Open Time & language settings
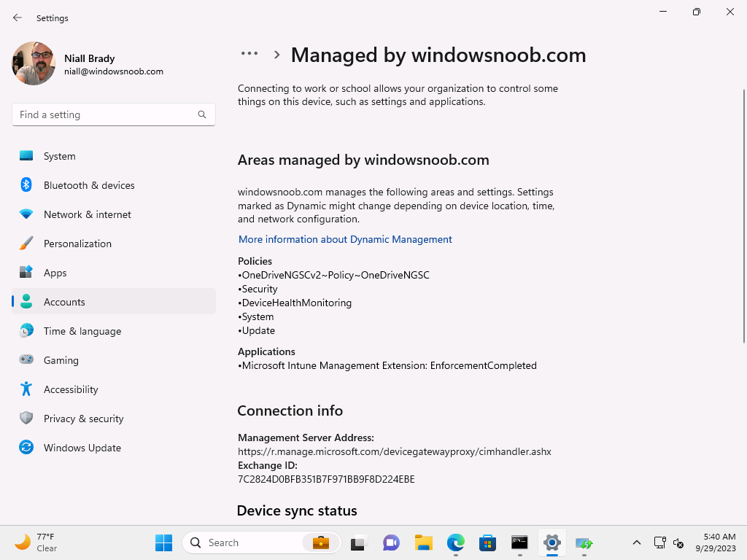Image resolution: width=747 pixels, height=560 pixels. 113,331
